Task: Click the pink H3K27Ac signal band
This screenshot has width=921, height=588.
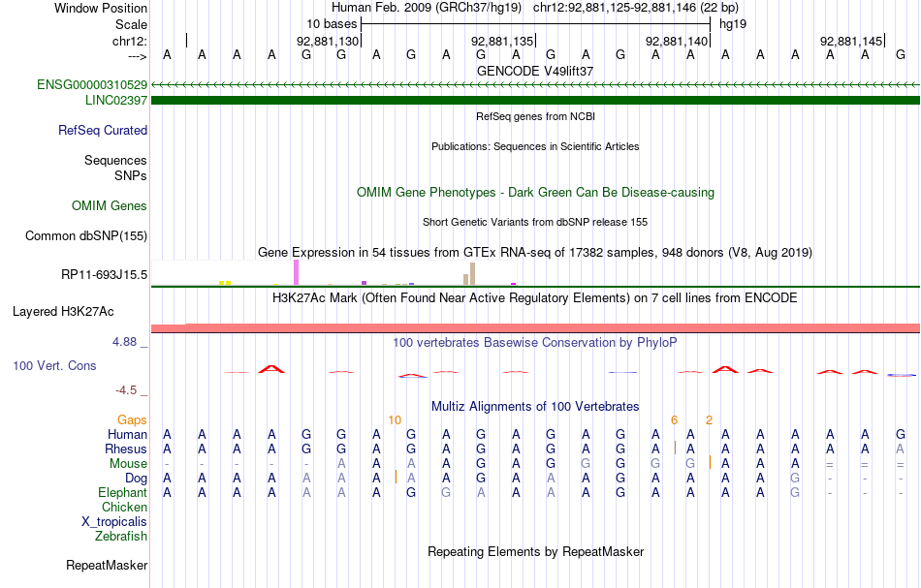Action: point(535,327)
